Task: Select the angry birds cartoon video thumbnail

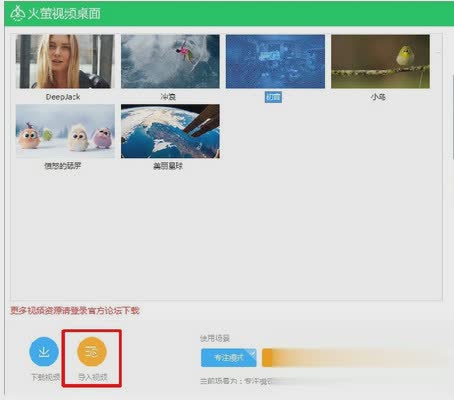Action: tap(65, 131)
